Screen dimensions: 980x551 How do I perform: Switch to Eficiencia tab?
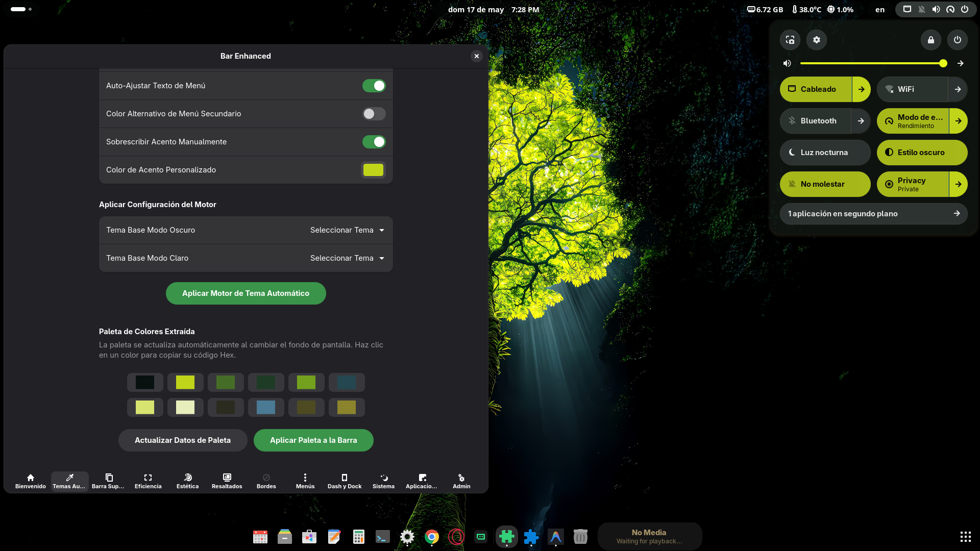click(148, 481)
